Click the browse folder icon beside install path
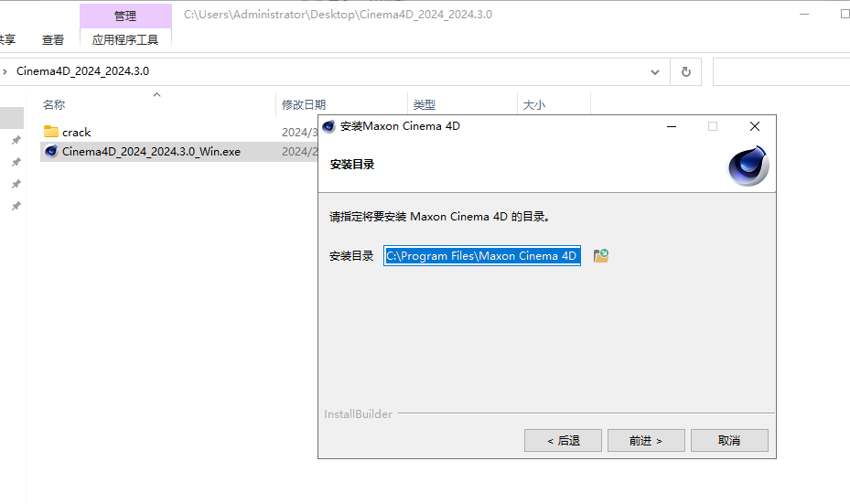 (x=600, y=256)
